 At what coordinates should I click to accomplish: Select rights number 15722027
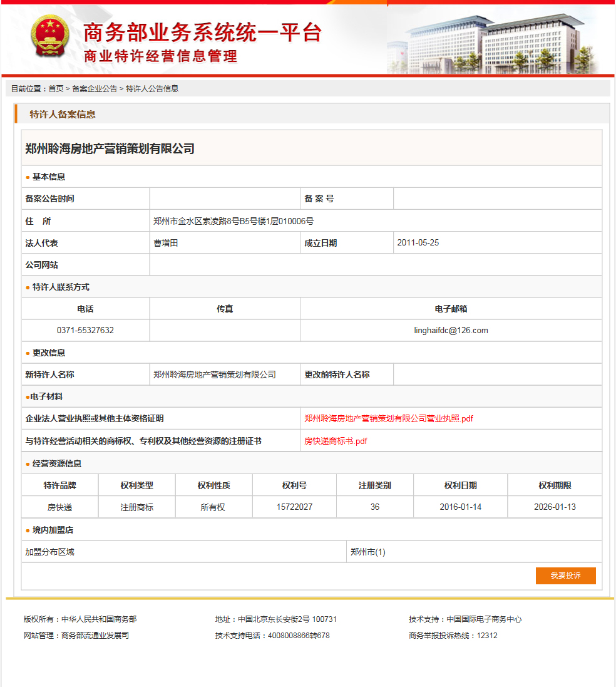(294, 507)
